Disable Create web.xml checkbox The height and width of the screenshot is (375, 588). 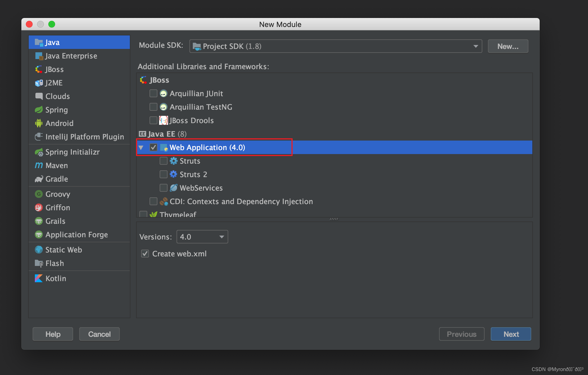click(x=145, y=254)
